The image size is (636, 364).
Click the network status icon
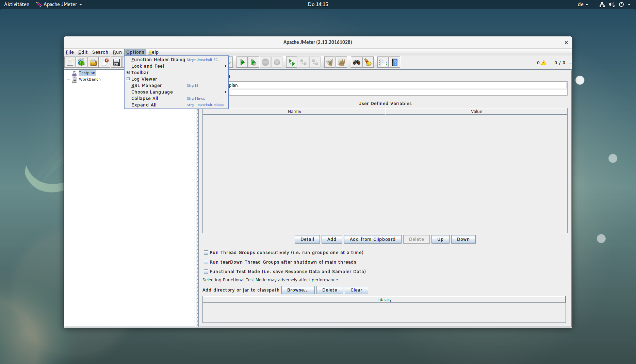pyautogui.click(x=602, y=4)
